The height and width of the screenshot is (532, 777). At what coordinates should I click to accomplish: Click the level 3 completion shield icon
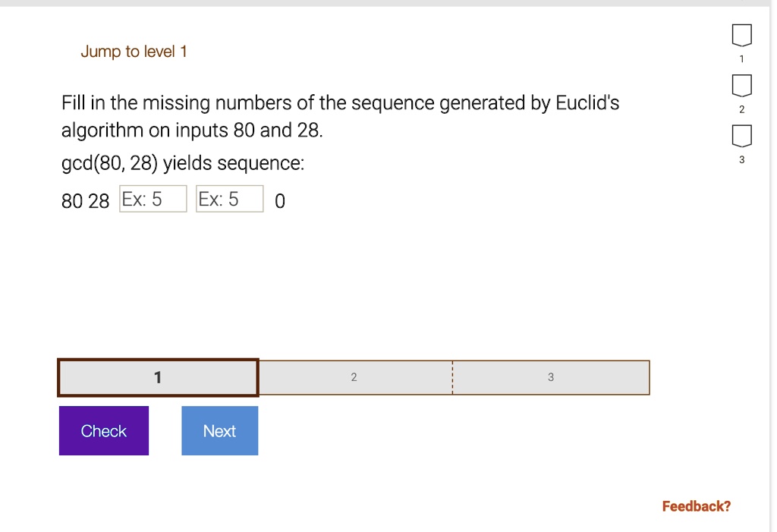741,136
